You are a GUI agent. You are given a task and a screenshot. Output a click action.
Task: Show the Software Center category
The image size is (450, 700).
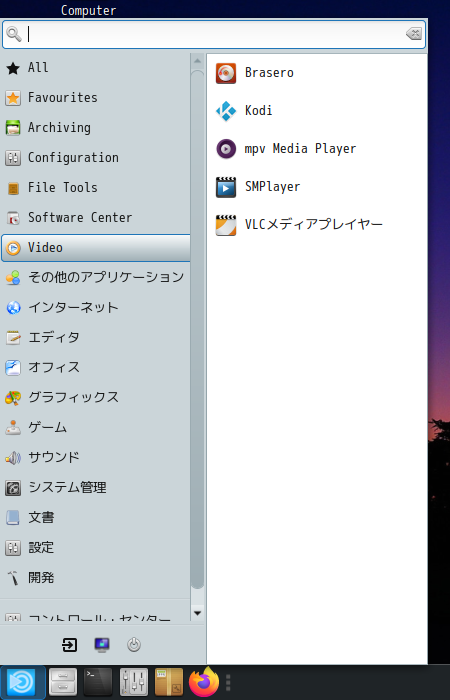(96, 217)
